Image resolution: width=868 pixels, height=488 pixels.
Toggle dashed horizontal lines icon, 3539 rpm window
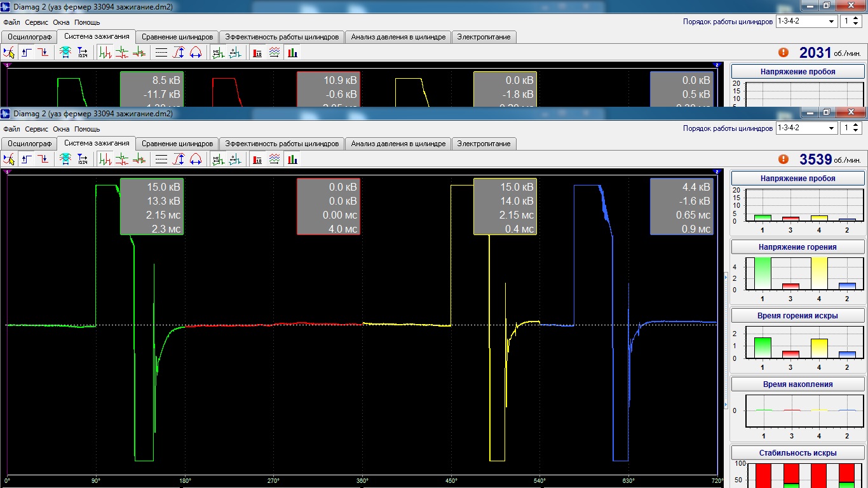[x=161, y=159]
